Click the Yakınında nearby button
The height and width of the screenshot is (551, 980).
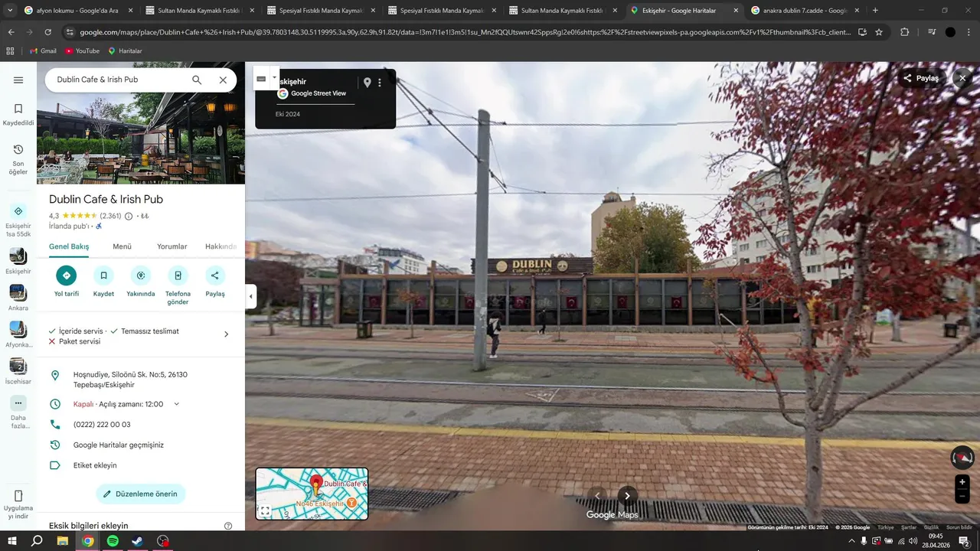click(x=141, y=281)
